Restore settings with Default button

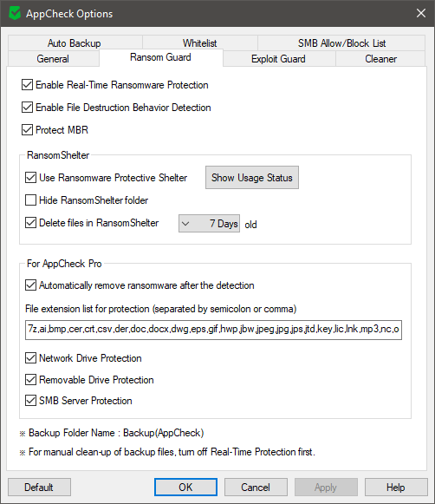tap(40, 487)
